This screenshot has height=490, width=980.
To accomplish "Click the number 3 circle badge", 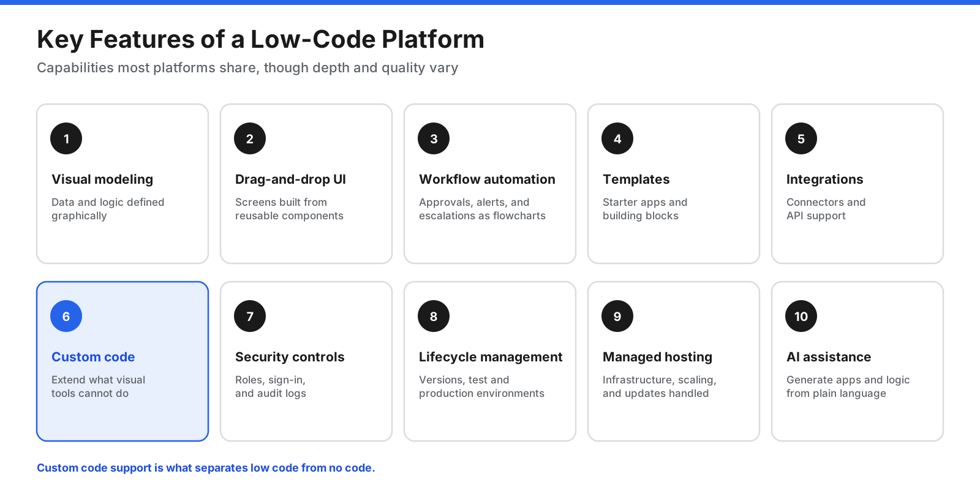I will point(434,138).
